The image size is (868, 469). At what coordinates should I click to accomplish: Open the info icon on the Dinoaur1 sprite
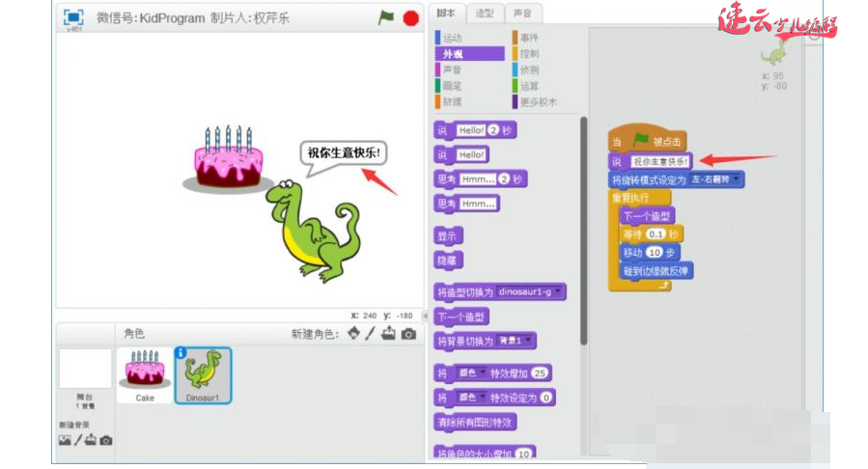pyautogui.click(x=181, y=352)
